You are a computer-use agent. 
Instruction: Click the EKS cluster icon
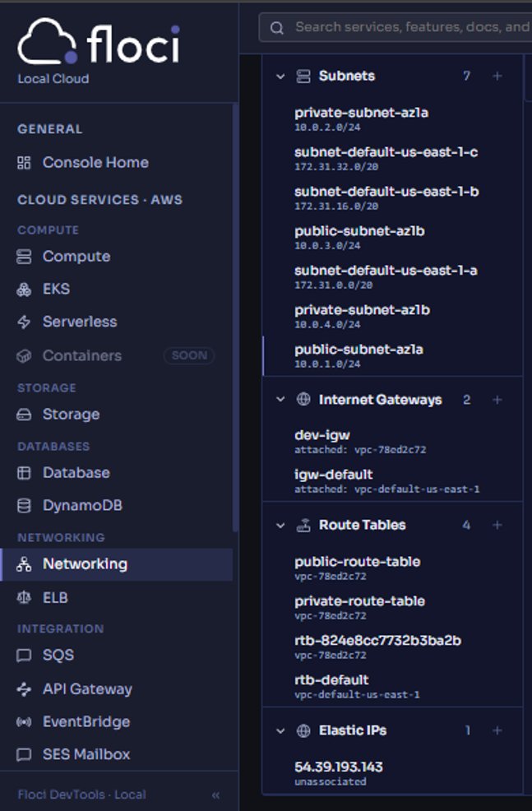pyautogui.click(x=24, y=290)
